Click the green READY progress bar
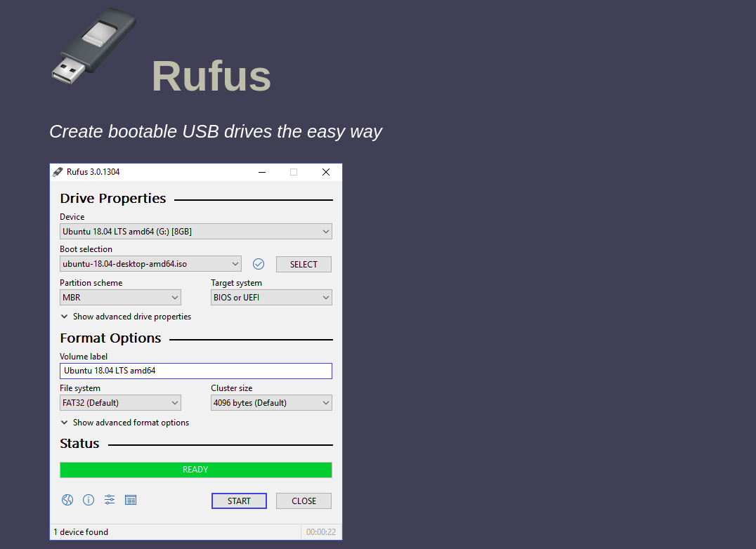 [x=196, y=470]
